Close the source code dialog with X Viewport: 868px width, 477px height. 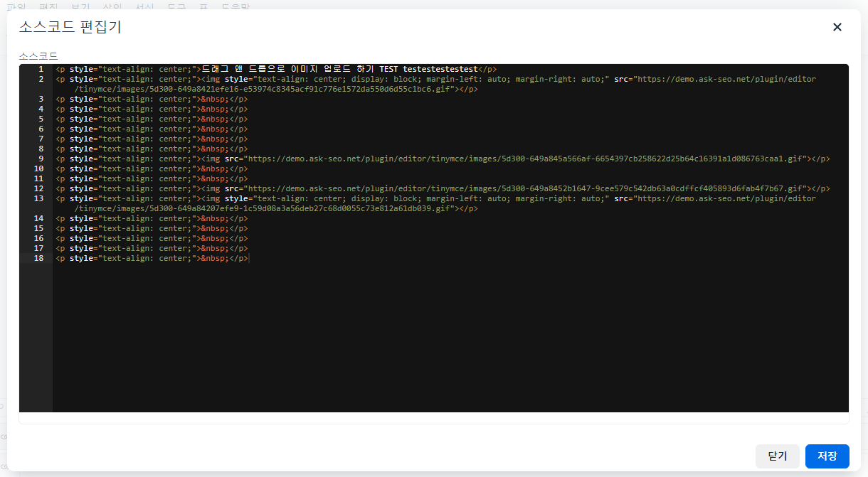coord(837,27)
